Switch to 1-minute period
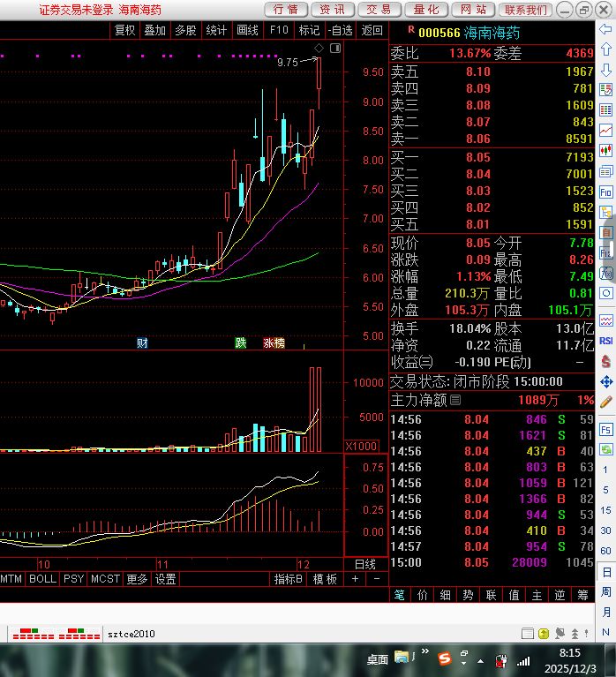 click(x=605, y=470)
